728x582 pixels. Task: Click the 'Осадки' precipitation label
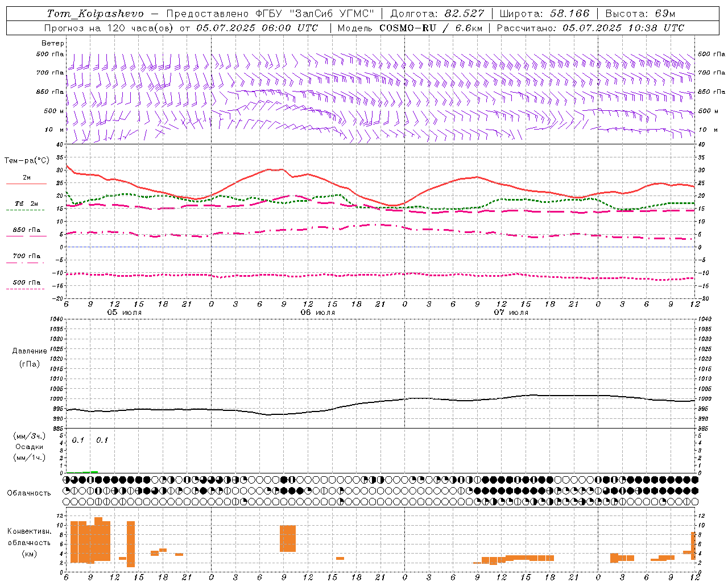29,447
